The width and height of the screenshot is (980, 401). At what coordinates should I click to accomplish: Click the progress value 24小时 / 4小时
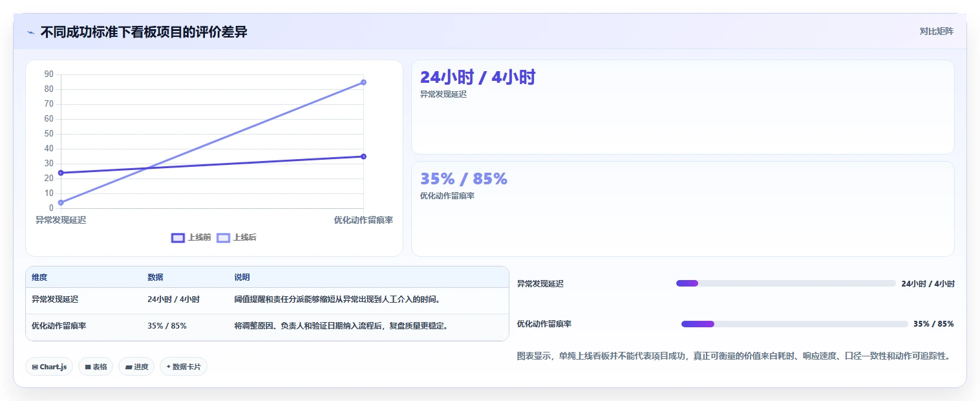coord(928,284)
